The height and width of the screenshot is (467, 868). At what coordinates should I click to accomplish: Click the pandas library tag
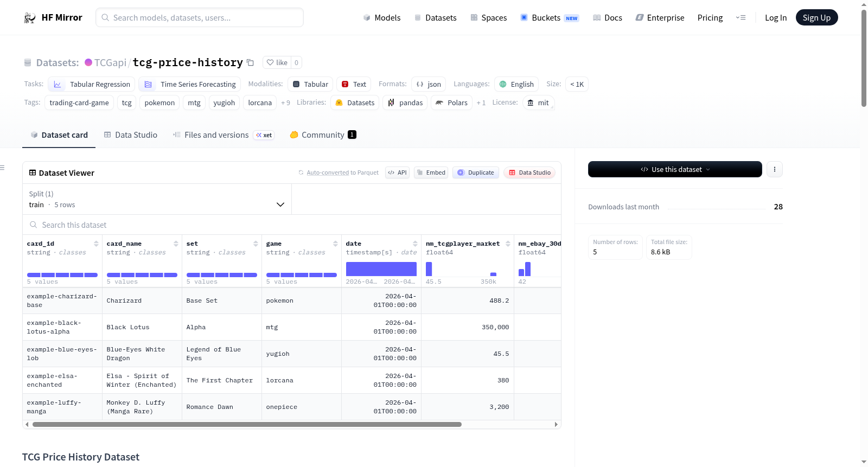405,103
